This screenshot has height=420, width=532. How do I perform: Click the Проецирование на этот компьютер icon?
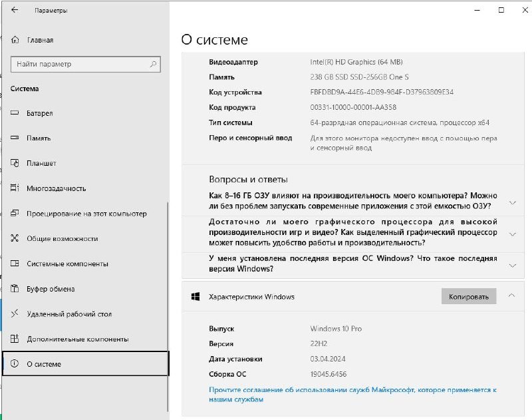[15, 213]
